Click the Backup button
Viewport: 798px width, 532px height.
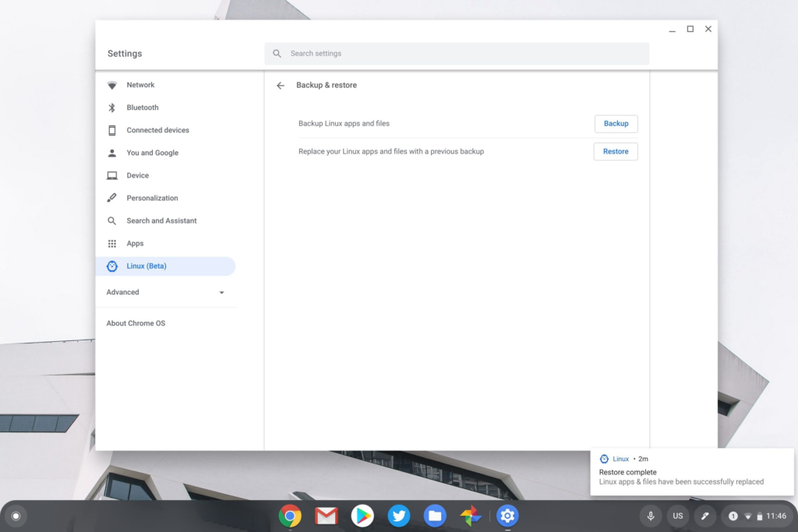tap(616, 124)
